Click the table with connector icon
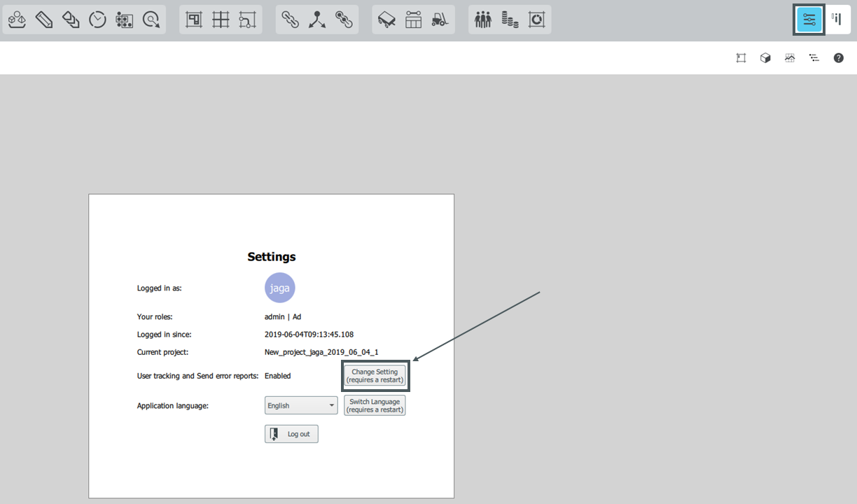The width and height of the screenshot is (857, 504). coord(414,20)
